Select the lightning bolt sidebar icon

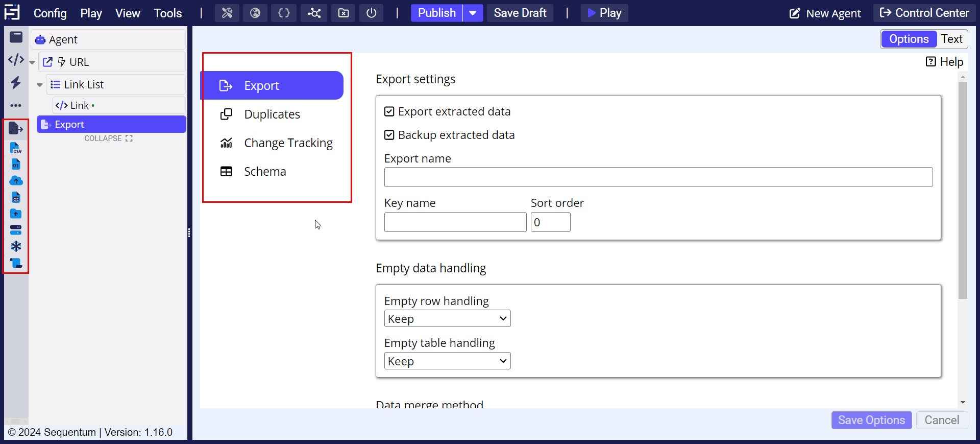tap(16, 82)
